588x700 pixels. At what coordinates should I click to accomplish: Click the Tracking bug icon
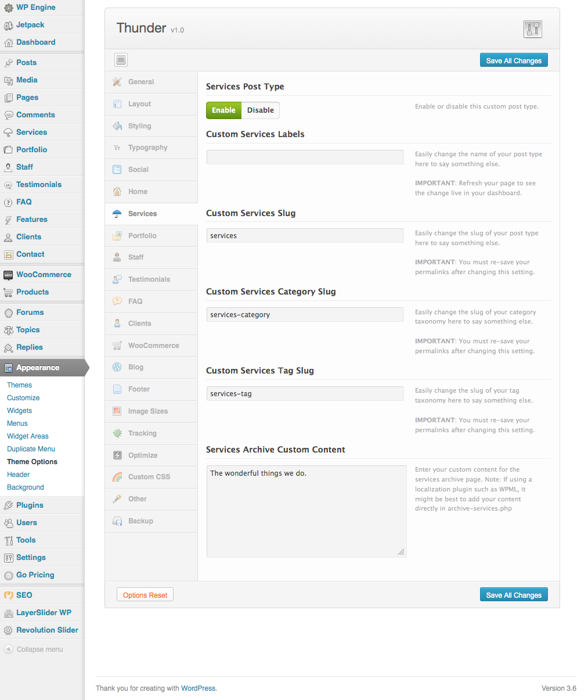tap(117, 433)
